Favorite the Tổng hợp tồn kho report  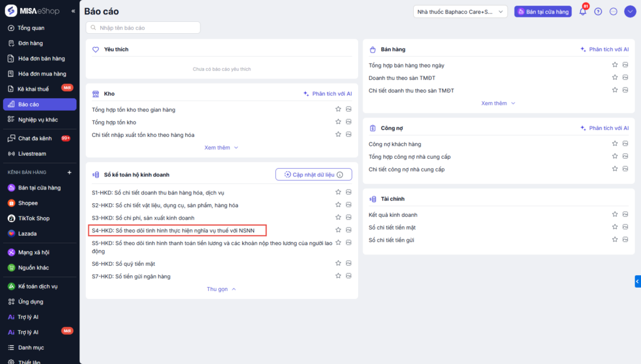tap(338, 122)
